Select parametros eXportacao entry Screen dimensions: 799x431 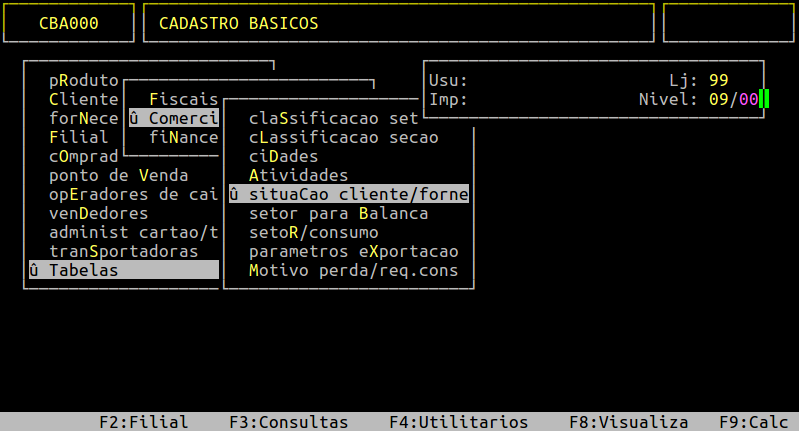354,252
